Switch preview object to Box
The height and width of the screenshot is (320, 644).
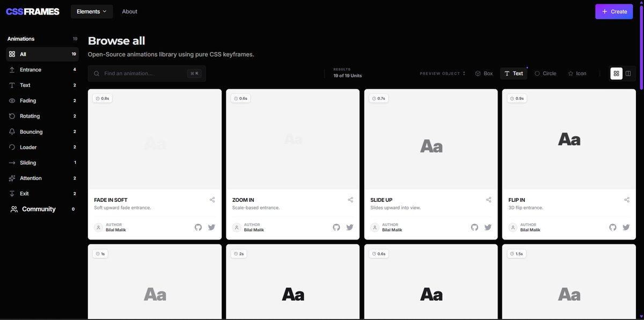[484, 73]
